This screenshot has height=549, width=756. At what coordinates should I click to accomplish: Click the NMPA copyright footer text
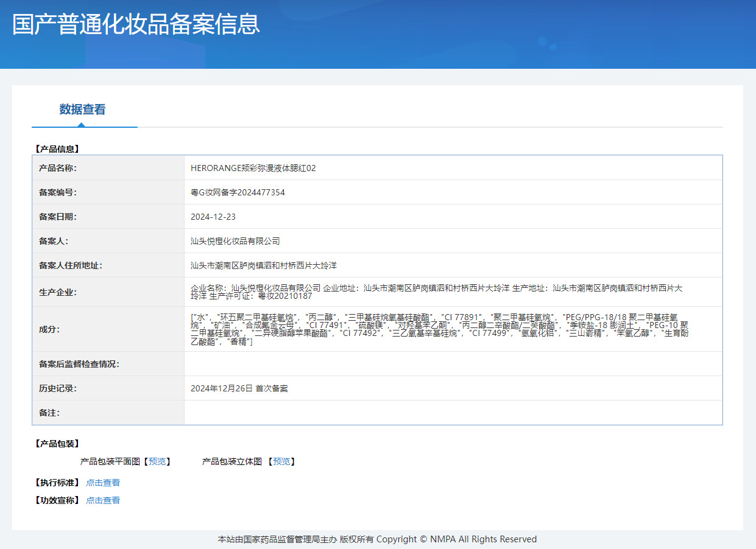click(x=378, y=539)
